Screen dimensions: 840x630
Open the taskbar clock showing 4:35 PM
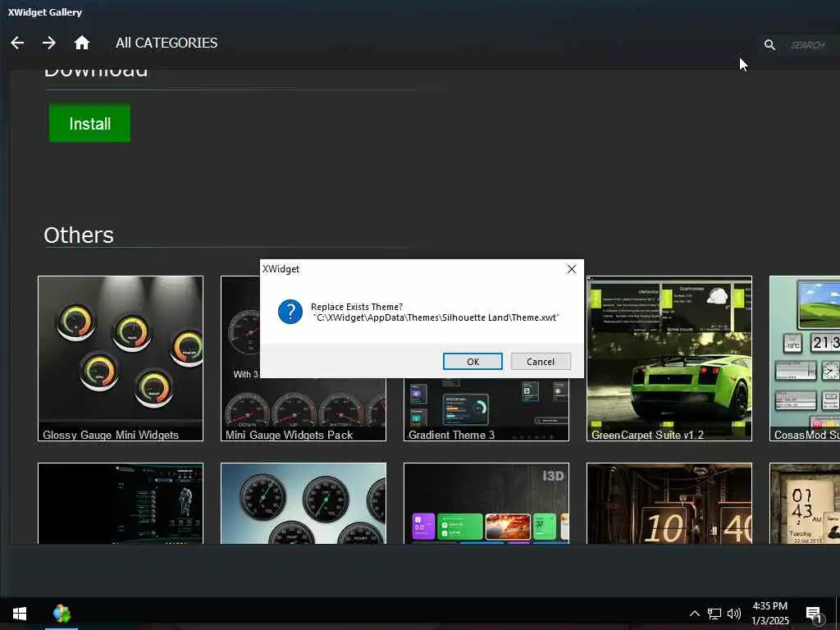[x=769, y=614]
